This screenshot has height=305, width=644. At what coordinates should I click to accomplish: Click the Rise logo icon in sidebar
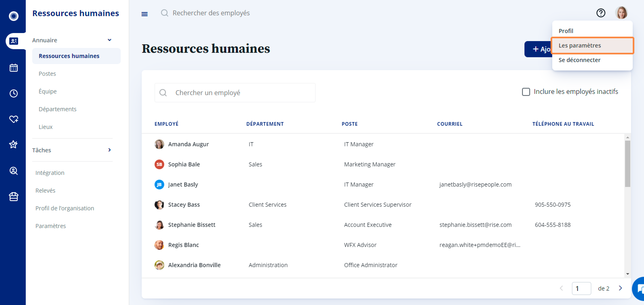coord(13,16)
